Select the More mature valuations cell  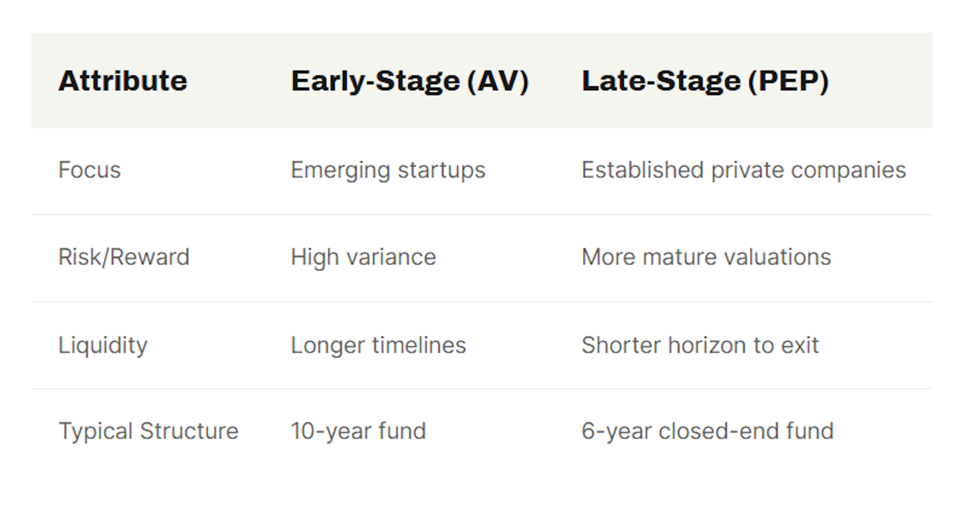(x=706, y=257)
